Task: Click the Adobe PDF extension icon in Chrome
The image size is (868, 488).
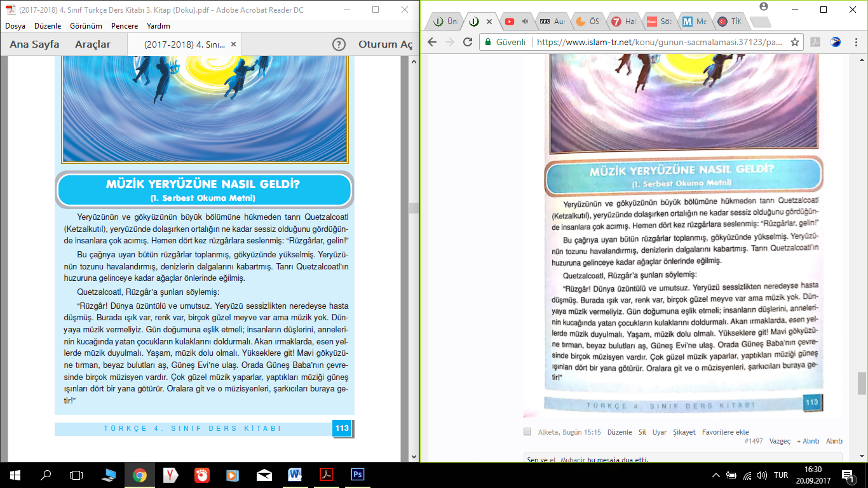Action: tap(815, 42)
